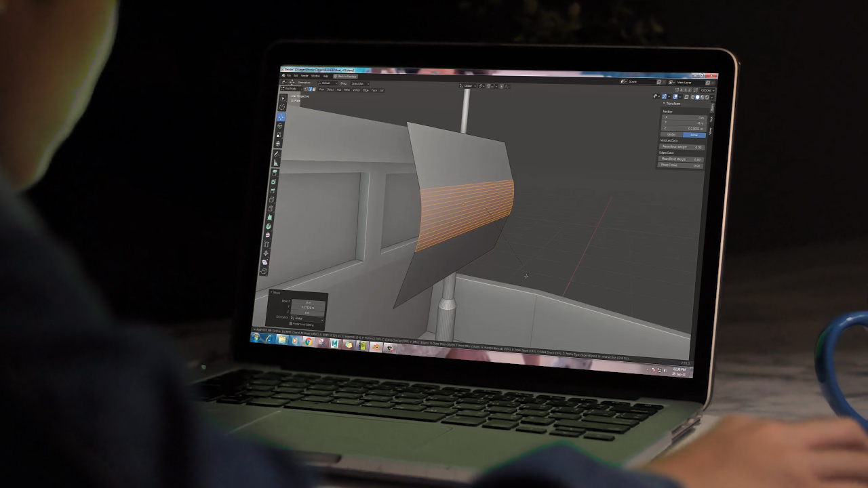
Task: Open the Render menu
Action: click(304, 75)
